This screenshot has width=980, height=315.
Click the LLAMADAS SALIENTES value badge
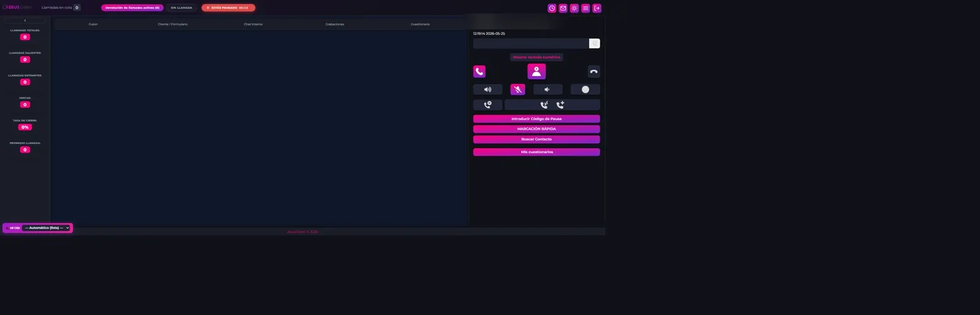pos(25,60)
